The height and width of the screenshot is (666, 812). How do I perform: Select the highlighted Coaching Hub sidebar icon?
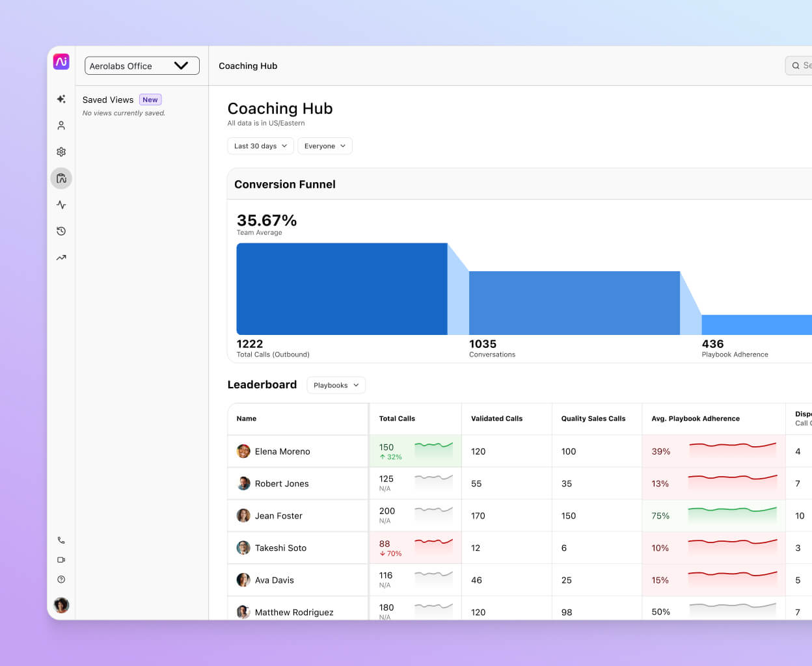[61, 178]
